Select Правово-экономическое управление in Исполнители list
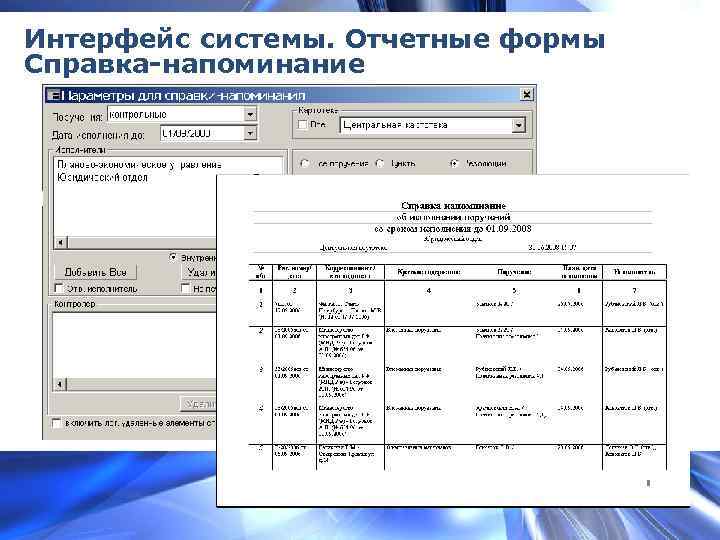This screenshot has height=540, width=720. click(139, 164)
